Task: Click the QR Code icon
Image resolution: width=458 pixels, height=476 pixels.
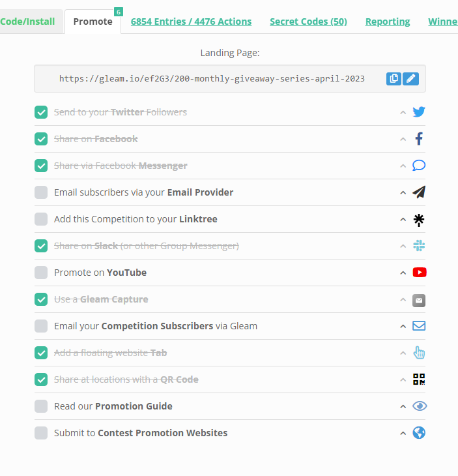Action: pyautogui.click(x=419, y=379)
